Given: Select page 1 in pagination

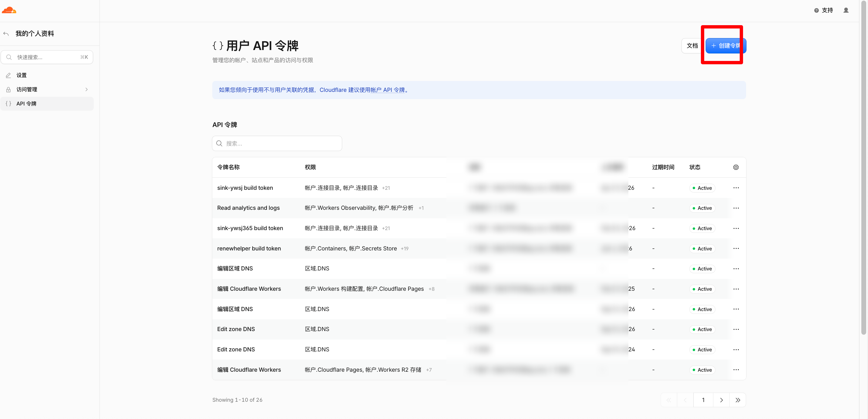Looking at the screenshot, I should (x=703, y=400).
